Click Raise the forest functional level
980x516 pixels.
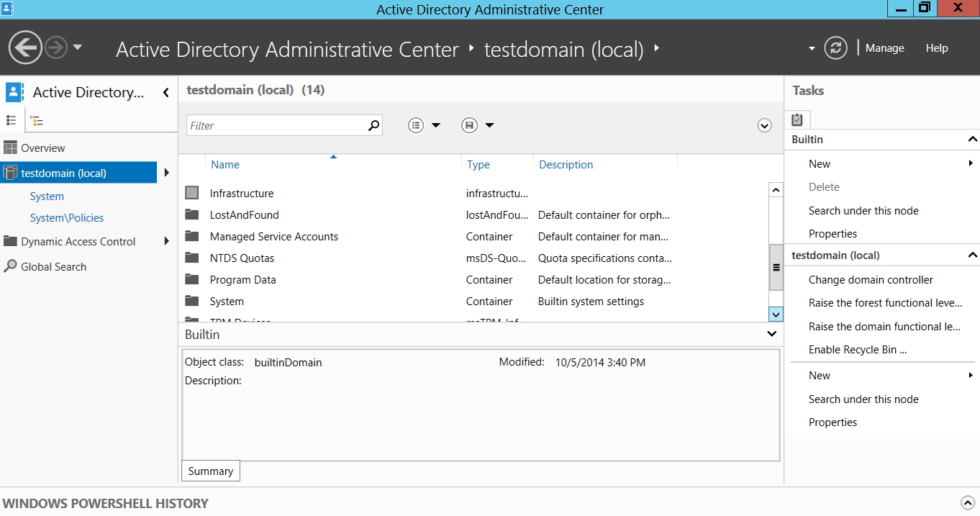click(886, 303)
